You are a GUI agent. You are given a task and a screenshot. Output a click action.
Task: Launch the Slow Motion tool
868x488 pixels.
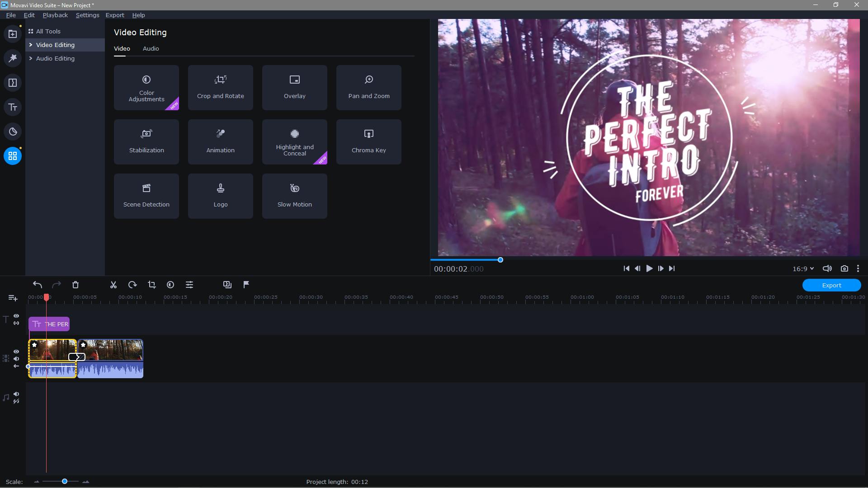click(x=294, y=196)
